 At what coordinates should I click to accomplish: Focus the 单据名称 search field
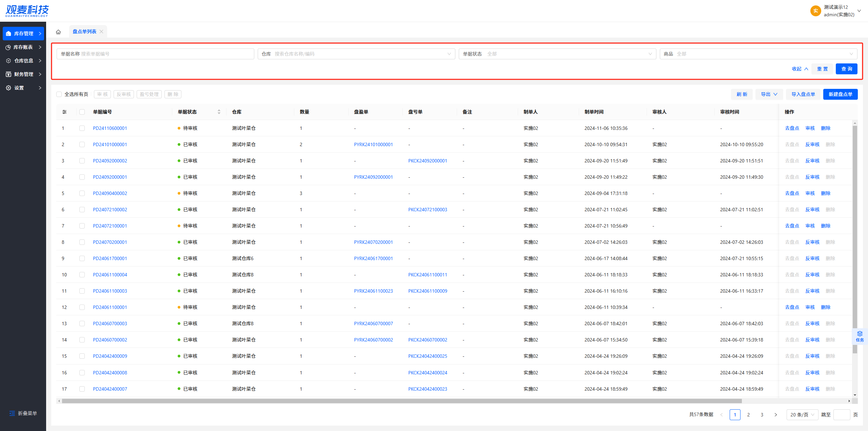tap(155, 54)
